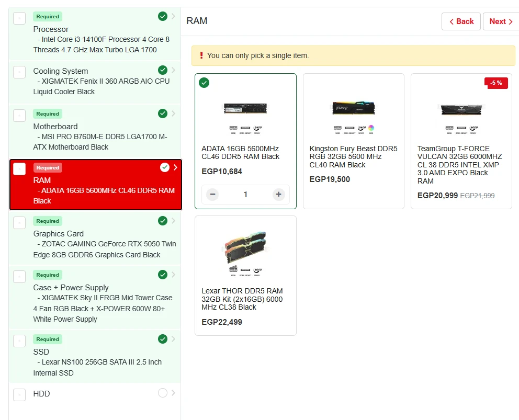Go to the Next step
This screenshot has width=519, height=420.
pyautogui.click(x=501, y=21)
